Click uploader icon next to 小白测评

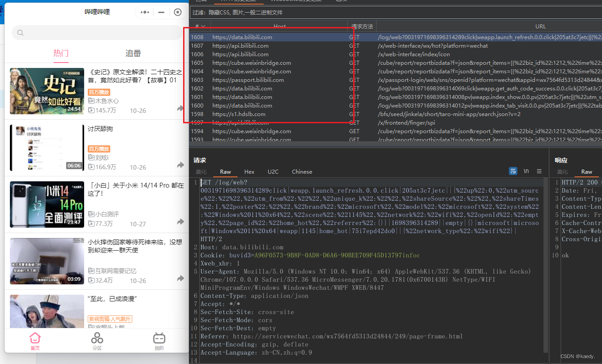tap(91, 214)
